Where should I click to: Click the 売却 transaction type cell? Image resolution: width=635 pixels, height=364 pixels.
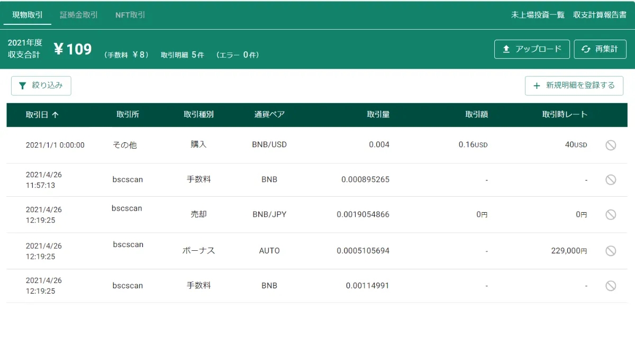[x=198, y=215]
